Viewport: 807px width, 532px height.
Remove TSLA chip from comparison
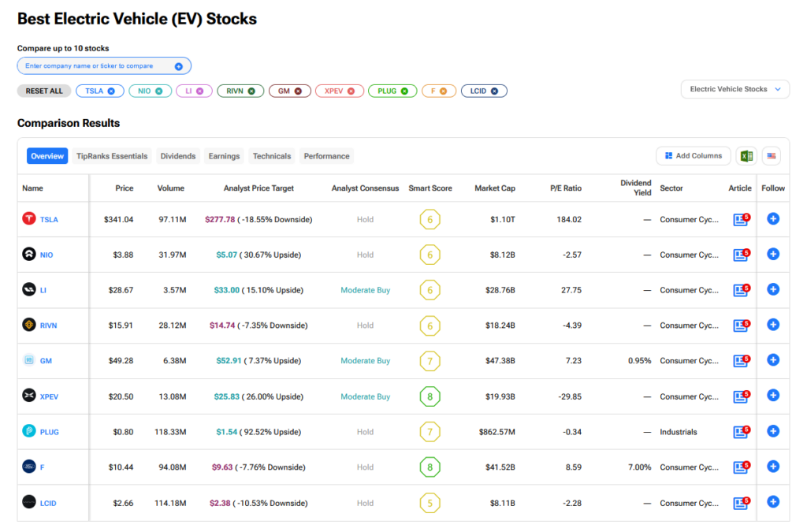(111, 91)
